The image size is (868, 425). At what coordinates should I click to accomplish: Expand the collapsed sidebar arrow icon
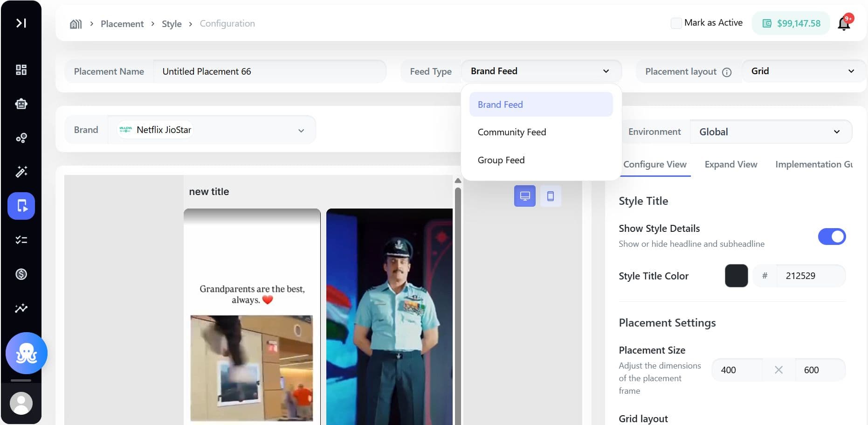click(21, 23)
